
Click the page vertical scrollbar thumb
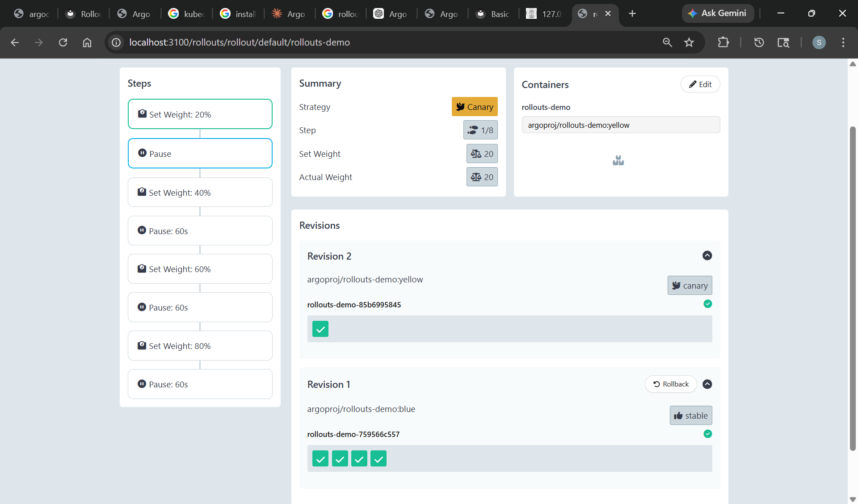pos(853,289)
